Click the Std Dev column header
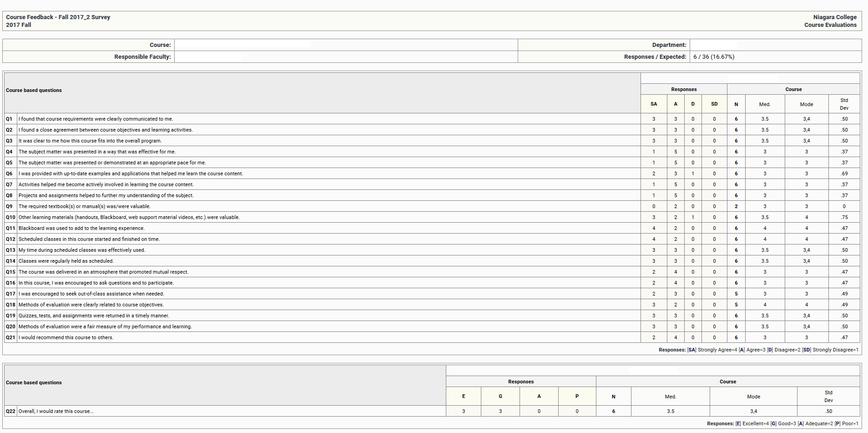The image size is (868, 433). point(844,104)
